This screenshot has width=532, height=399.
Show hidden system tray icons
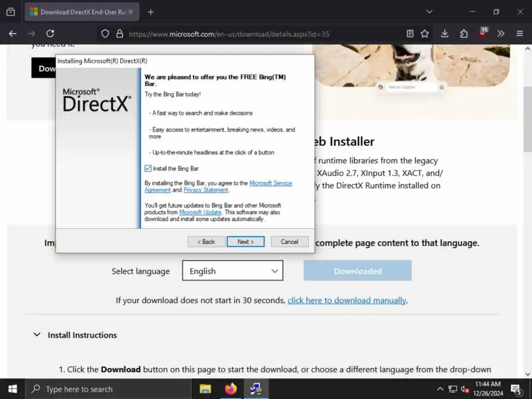coord(440,389)
